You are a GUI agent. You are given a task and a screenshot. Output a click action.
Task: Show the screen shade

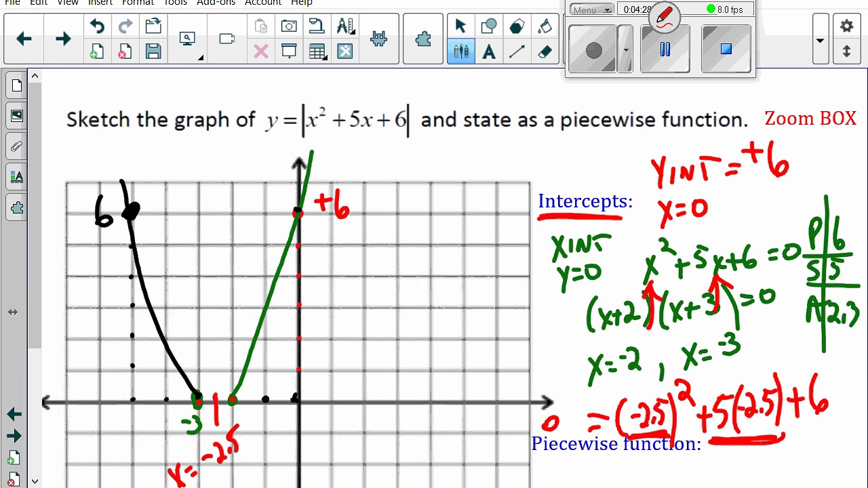pyautogui.click(x=289, y=52)
